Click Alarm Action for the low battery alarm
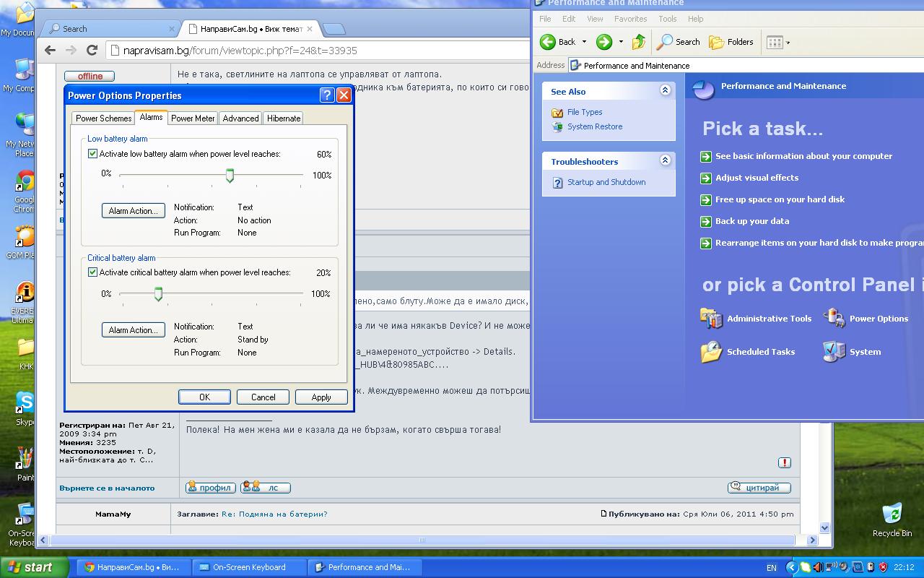The width and height of the screenshot is (924, 578). (133, 211)
